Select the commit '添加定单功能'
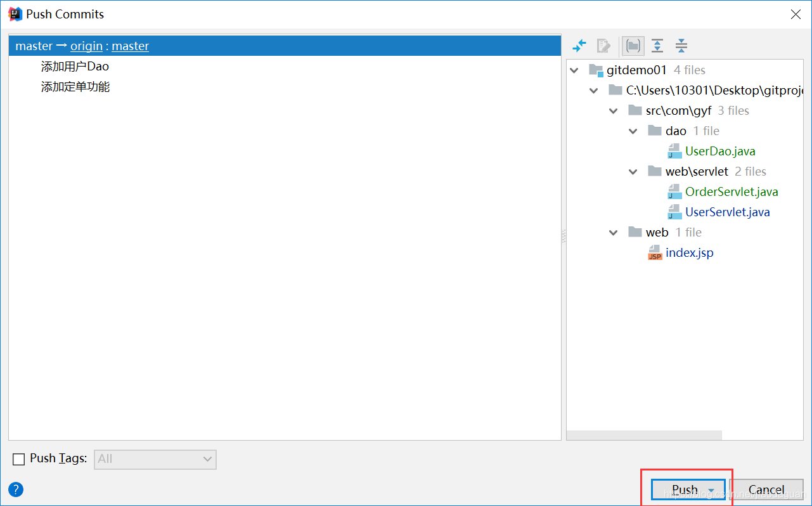The height and width of the screenshot is (506, 812). coord(75,87)
